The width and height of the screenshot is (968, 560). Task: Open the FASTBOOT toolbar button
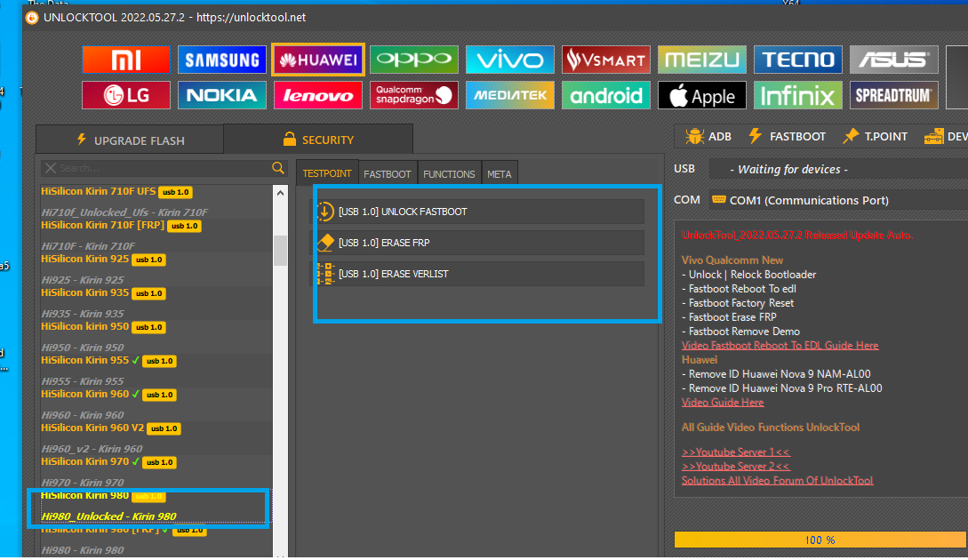tap(788, 137)
